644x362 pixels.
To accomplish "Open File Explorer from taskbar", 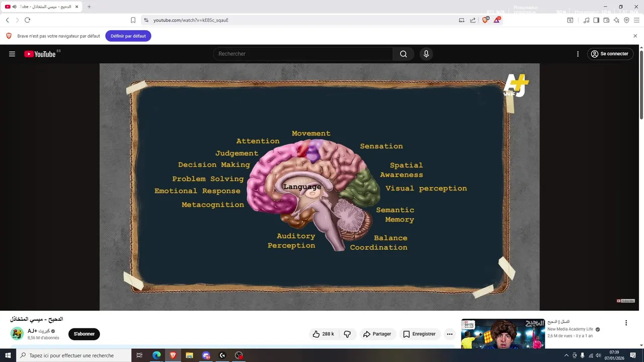I will point(189,355).
